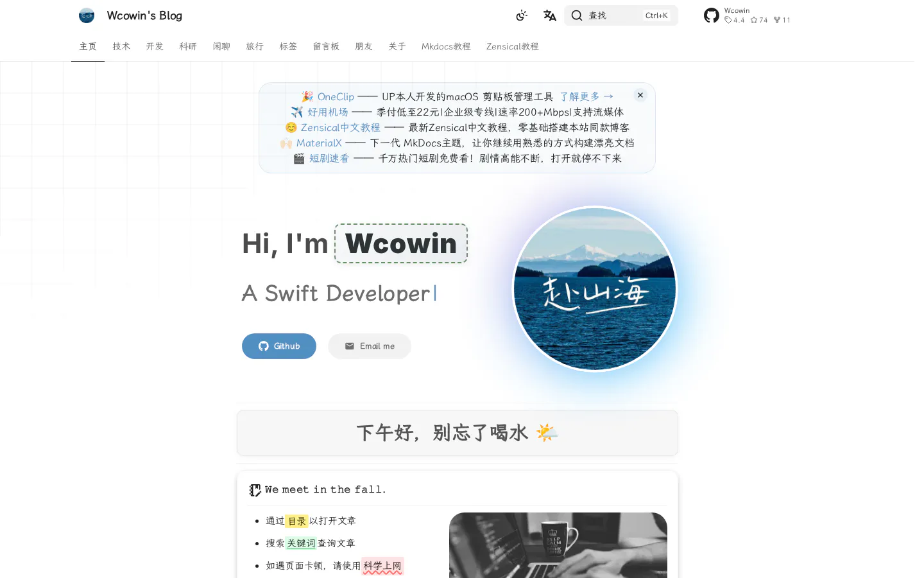Image resolution: width=924 pixels, height=578 pixels.
Task: Click the Wcowin's Blog title text
Action: (x=144, y=15)
